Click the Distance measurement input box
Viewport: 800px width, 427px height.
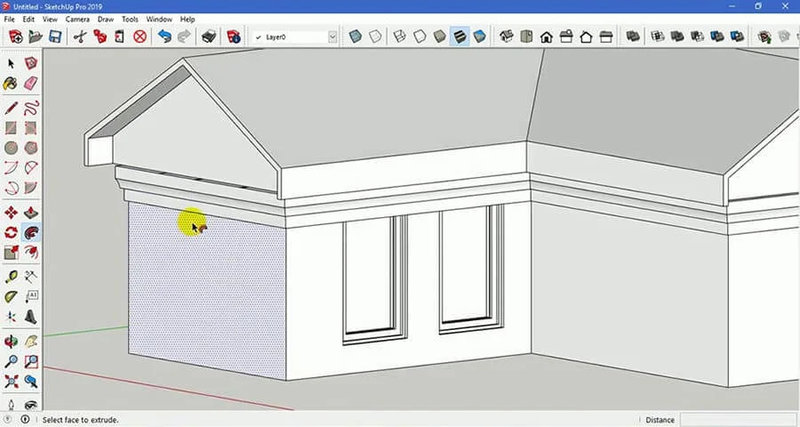(742, 420)
